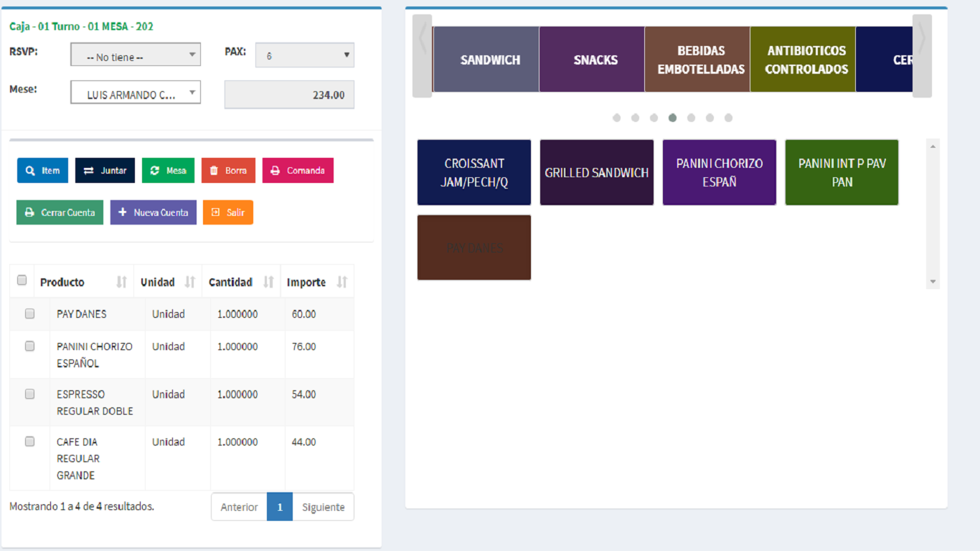Screen dimensions: 980x551
Task: Add GRILLED SANDWICH to the order
Action: 597,173
